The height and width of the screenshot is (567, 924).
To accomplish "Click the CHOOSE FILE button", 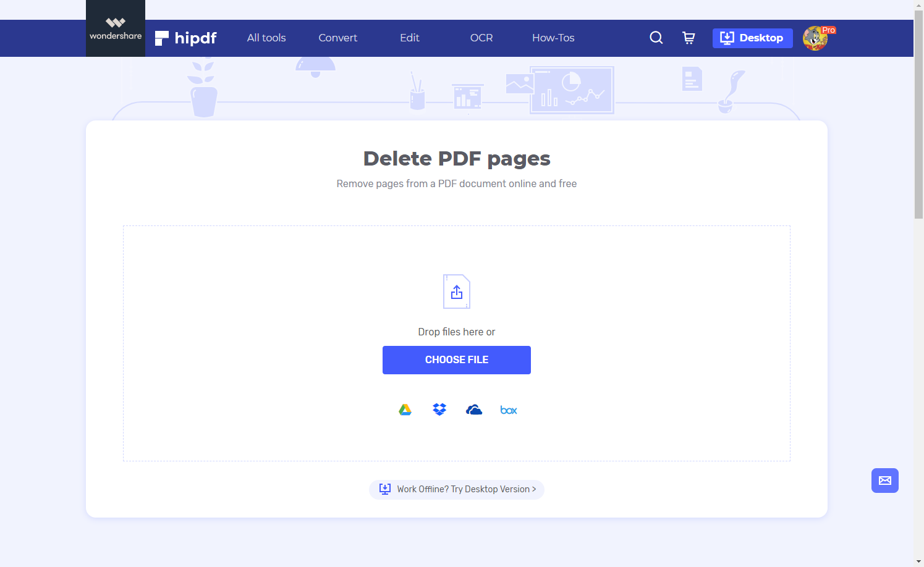I will (457, 360).
